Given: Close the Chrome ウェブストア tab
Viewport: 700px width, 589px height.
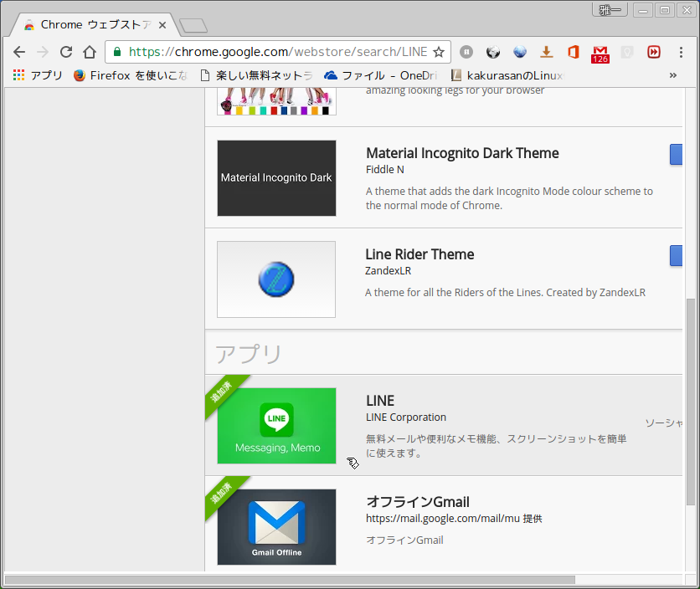Looking at the screenshot, I should pos(162,25).
